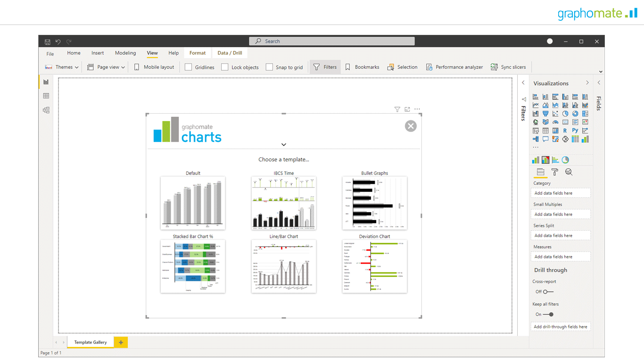Switch to the Format ribbon tab
This screenshot has width=644, height=362.
coord(198,53)
